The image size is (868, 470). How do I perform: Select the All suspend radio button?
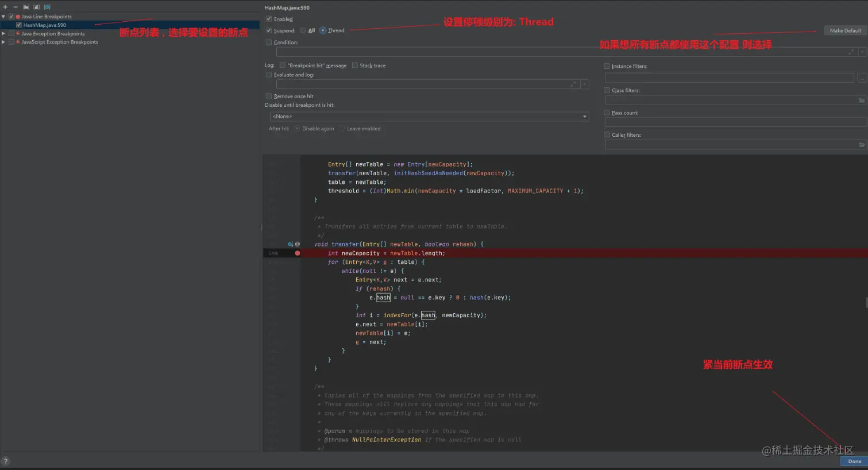pos(303,30)
